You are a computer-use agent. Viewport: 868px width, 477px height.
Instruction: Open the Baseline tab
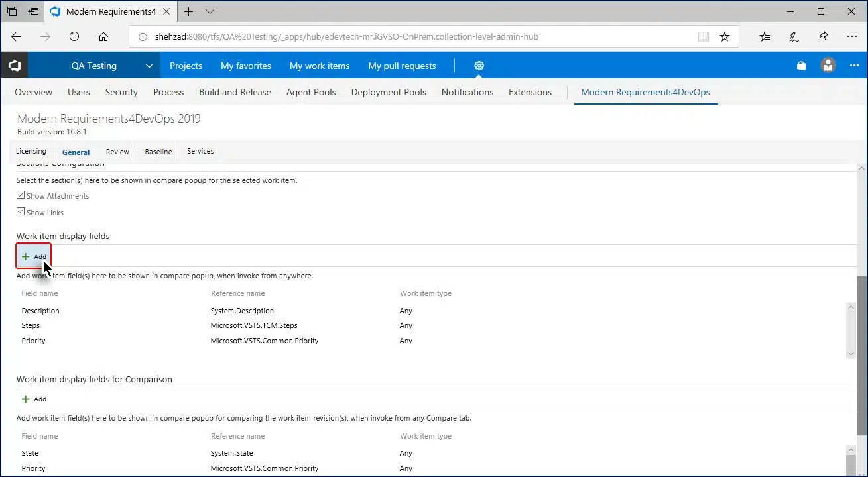click(158, 152)
